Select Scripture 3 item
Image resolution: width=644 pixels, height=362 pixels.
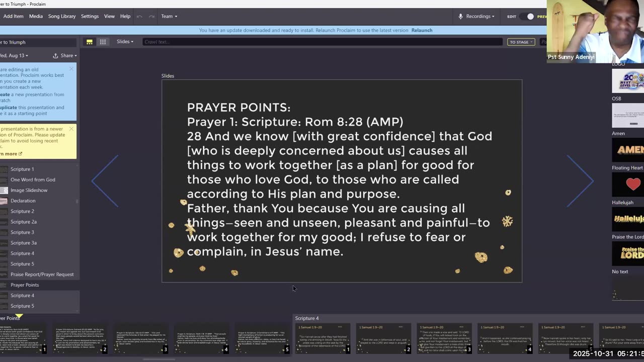coord(39,232)
